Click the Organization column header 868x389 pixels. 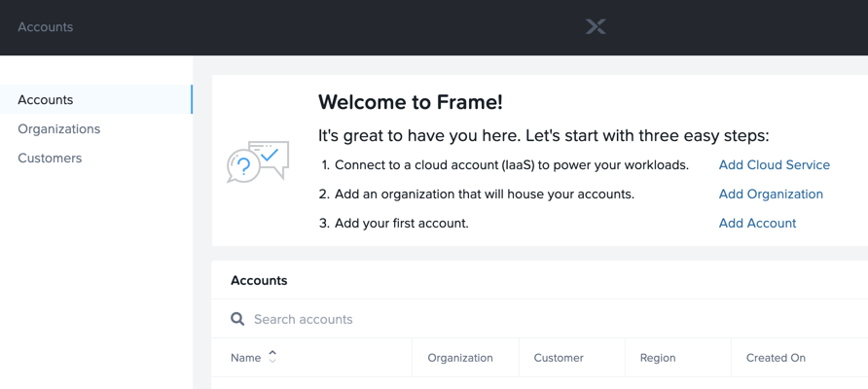click(x=460, y=358)
